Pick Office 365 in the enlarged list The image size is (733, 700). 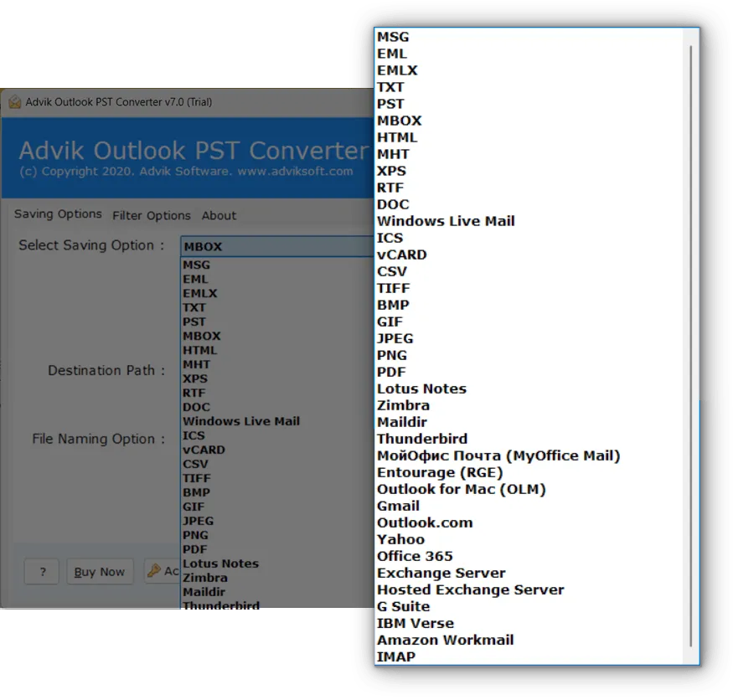click(x=415, y=557)
